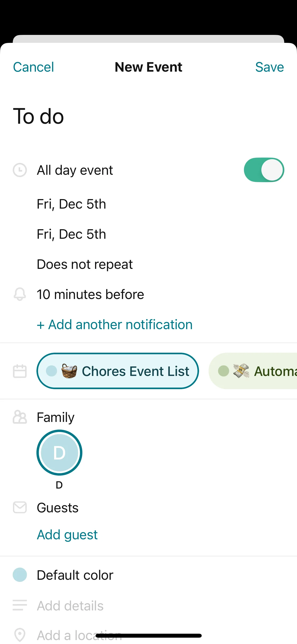Turn off the All day event switch
The image size is (297, 644).
coord(264,170)
